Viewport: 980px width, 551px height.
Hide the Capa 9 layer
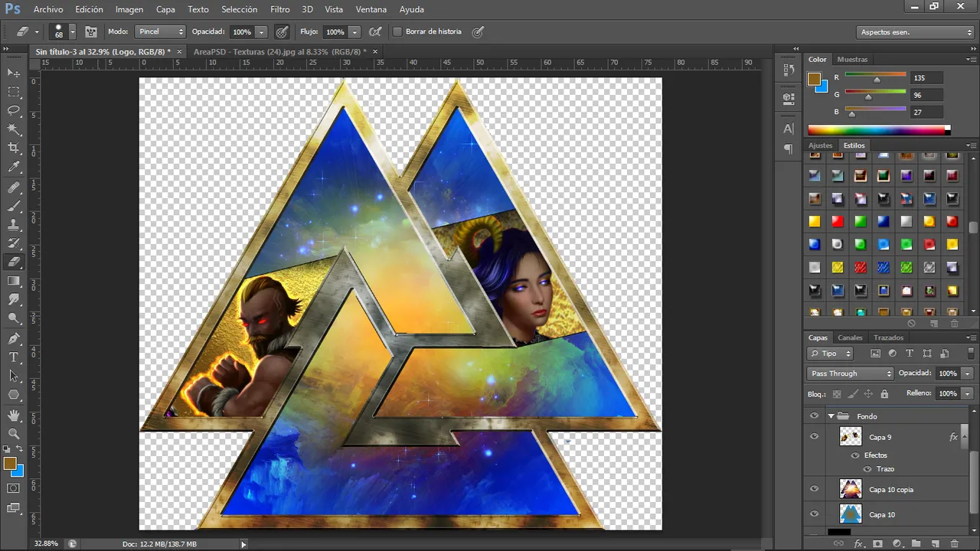click(x=814, y=437)
